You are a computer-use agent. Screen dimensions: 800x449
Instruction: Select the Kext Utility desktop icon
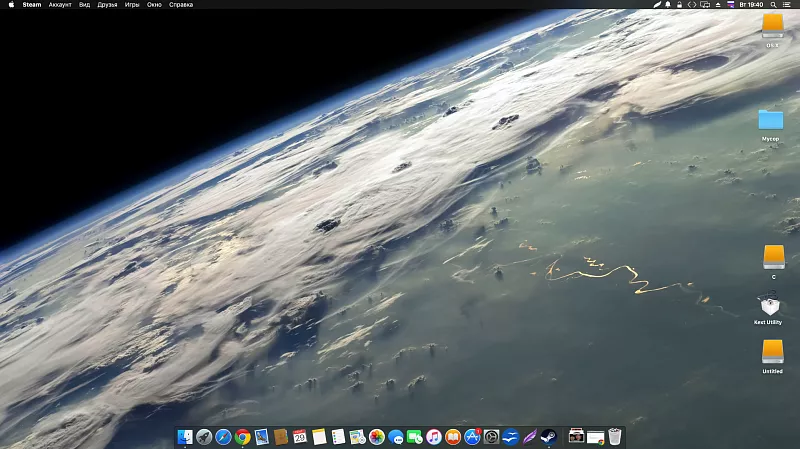(771, 307)
